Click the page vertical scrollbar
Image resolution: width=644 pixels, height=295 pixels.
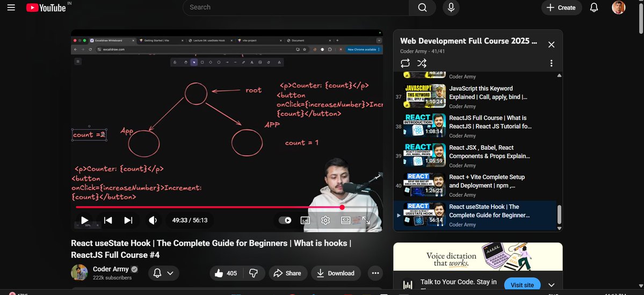[x=641, y=18]
